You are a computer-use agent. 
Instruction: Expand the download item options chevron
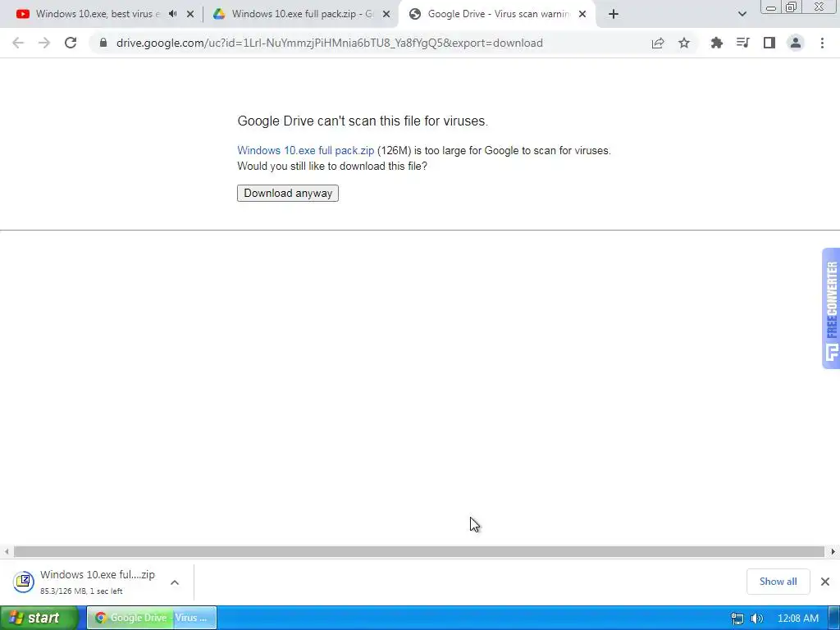pyautogui.click(x=175, y=582)
